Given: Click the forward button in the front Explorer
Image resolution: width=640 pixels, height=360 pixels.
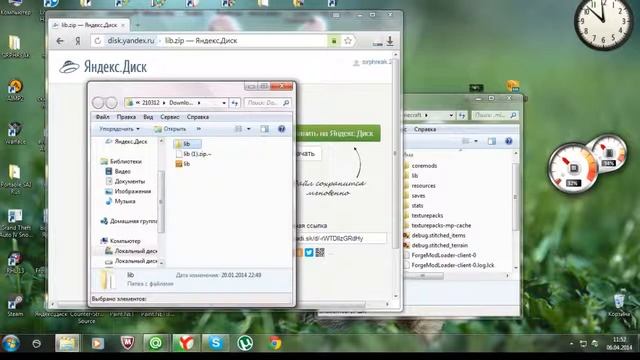Looking at the screenshot, I should tap(111, 102).
